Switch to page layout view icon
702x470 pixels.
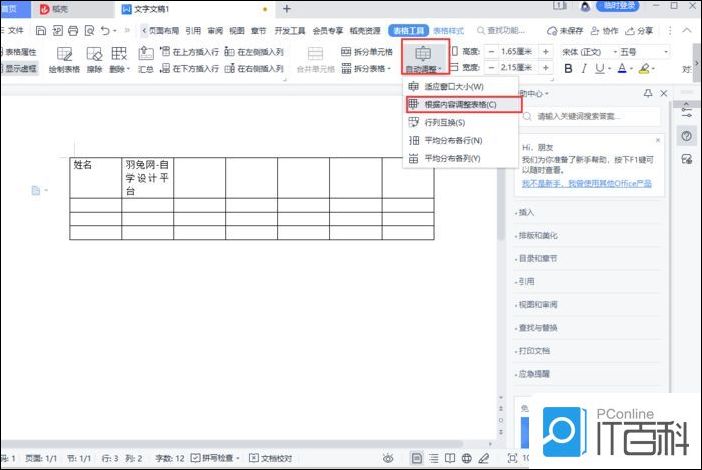(416, 458)
